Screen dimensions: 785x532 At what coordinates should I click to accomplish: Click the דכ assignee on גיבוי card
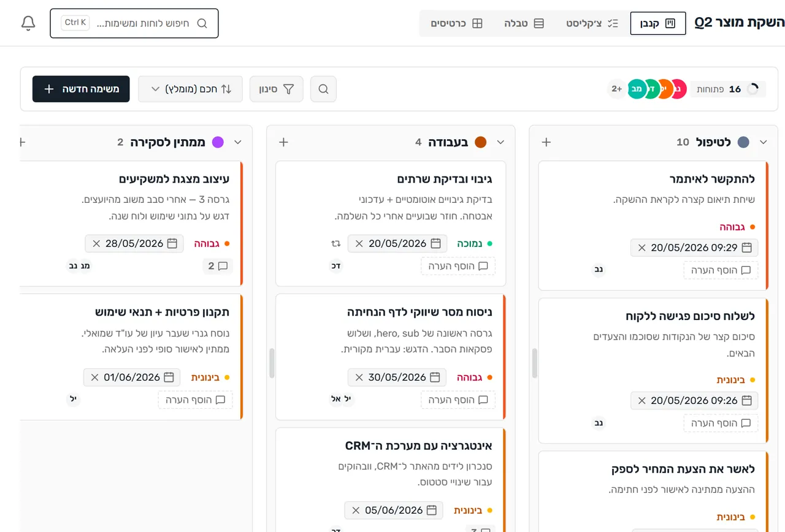336,266
